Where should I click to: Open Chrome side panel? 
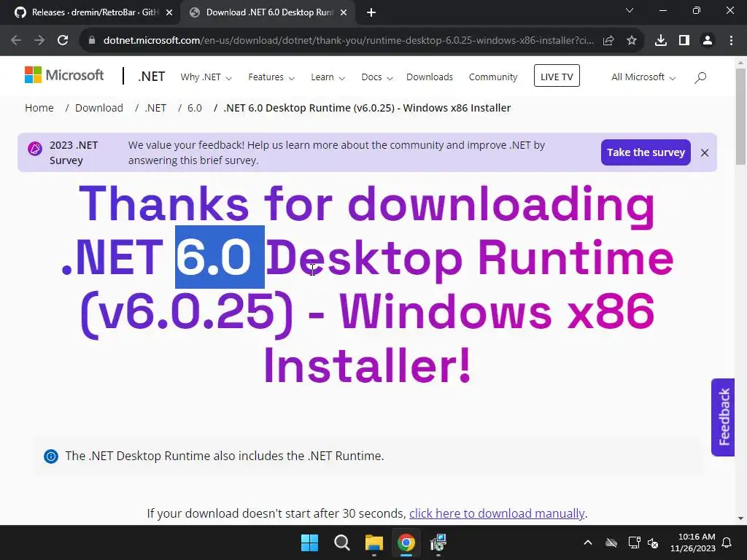coord(684,41)
